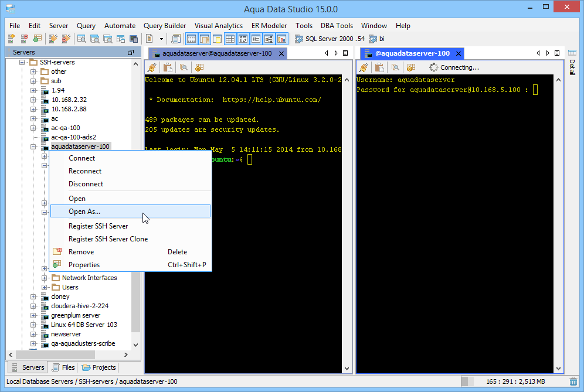Select the greenplum server tree item
The height and width of the screenshot is (392, 584).
[x=76, y=315]
